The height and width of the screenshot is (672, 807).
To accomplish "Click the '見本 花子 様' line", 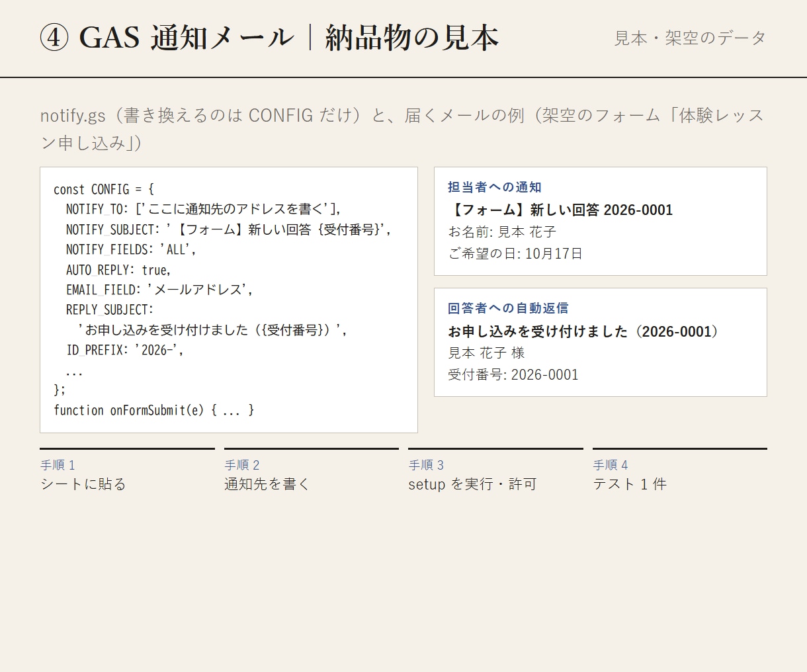I will (x=486, y=353).
